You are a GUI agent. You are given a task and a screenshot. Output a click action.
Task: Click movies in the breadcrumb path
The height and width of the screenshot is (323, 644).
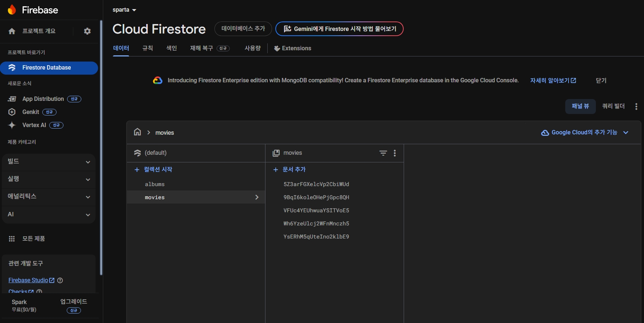pyautogui.click(x=165, y=133)
